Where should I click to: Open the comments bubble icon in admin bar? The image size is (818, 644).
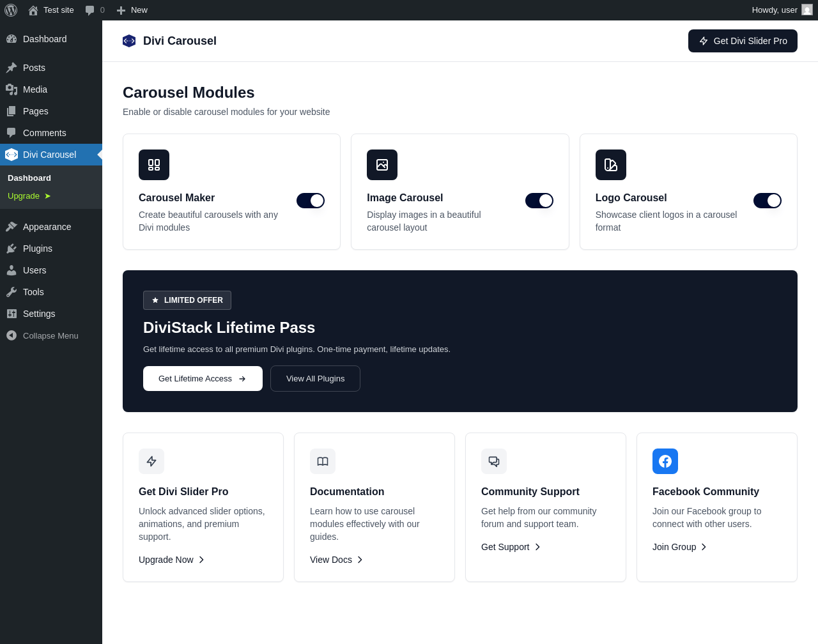[89, 10]
